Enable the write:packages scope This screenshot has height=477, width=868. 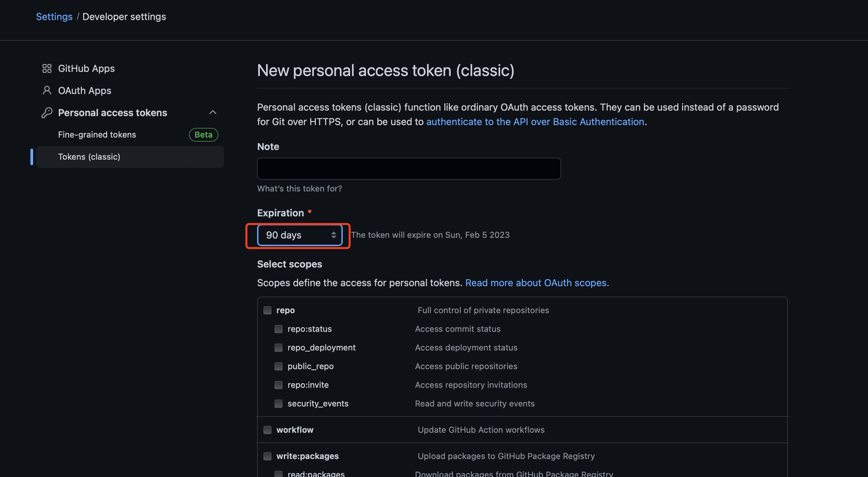[x=267, y=456]
